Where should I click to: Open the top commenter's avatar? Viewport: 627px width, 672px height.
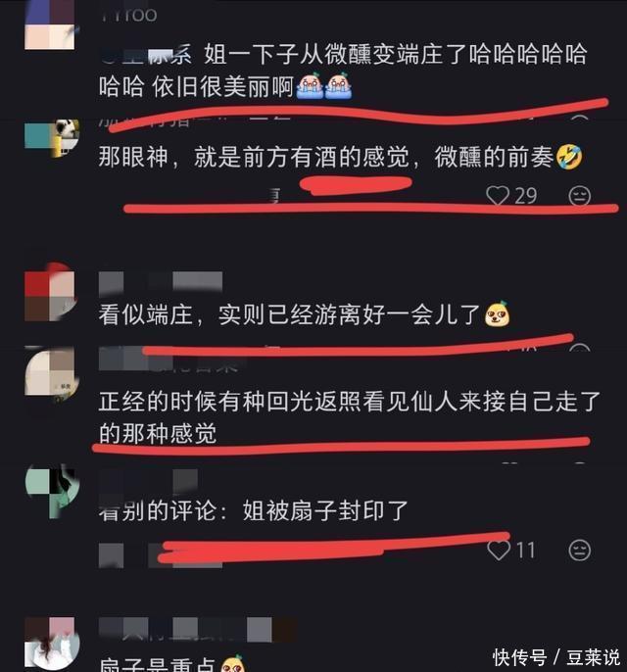[x=50, y=25]
